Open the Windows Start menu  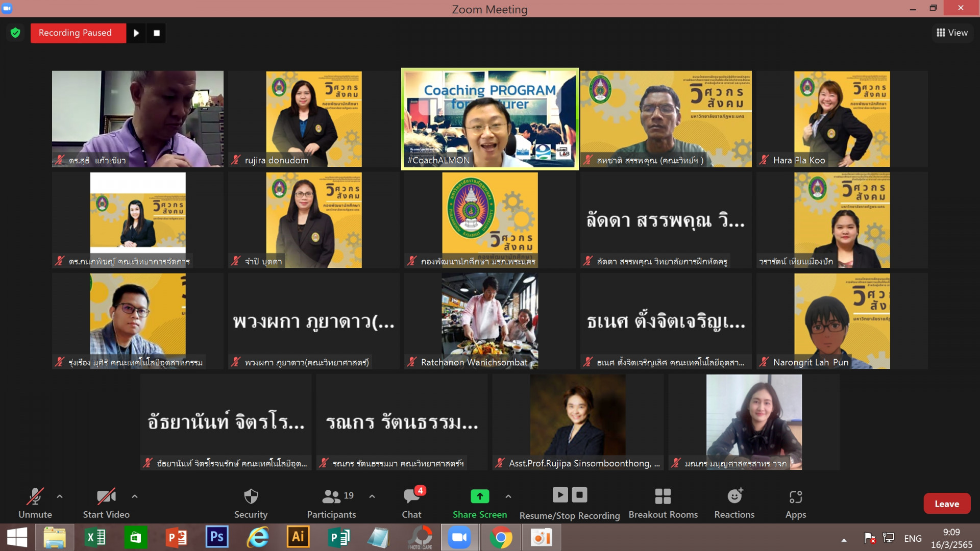click(x=17, y=538)
